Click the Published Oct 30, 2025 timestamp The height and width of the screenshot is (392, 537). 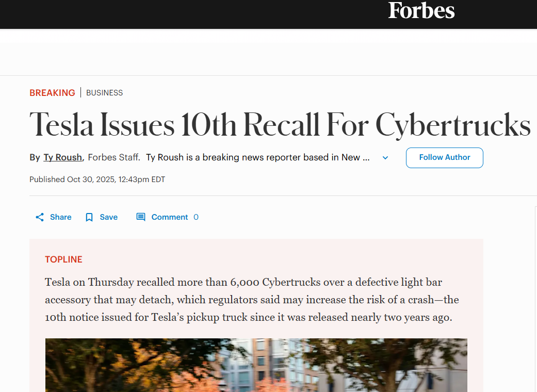[97, 179]
